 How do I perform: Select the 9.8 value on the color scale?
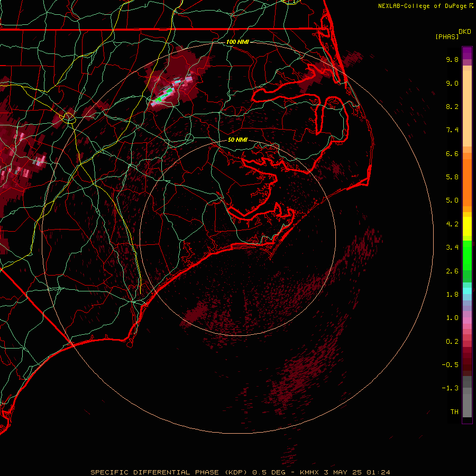click(452, 59)
